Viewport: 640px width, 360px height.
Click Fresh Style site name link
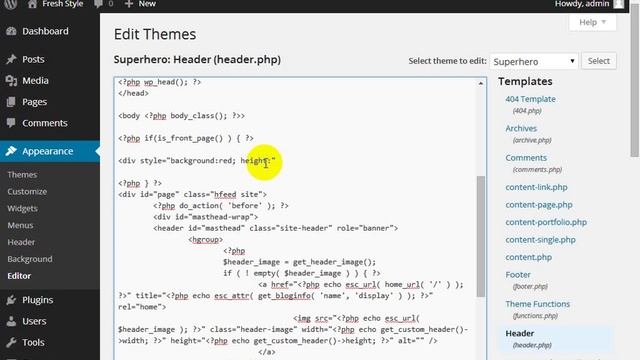click(62, 4)
